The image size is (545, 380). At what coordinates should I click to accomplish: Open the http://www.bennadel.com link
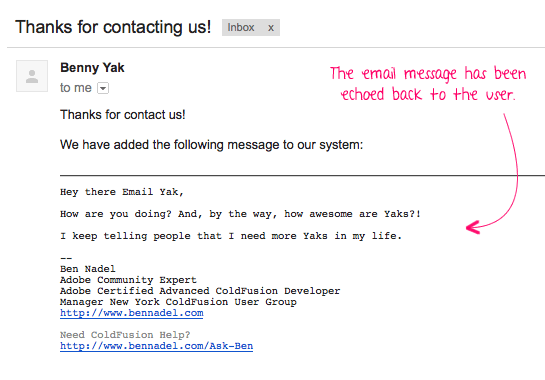[x=131, y=313]
